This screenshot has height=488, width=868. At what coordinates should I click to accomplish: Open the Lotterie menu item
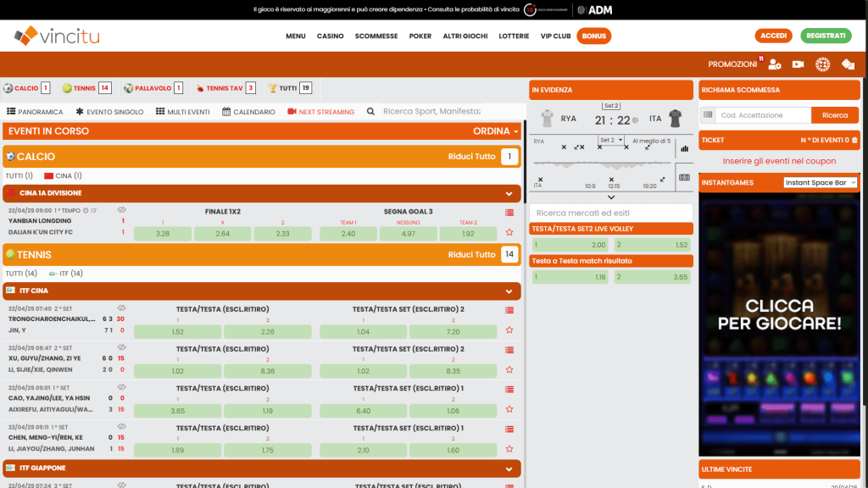[515, 36]
